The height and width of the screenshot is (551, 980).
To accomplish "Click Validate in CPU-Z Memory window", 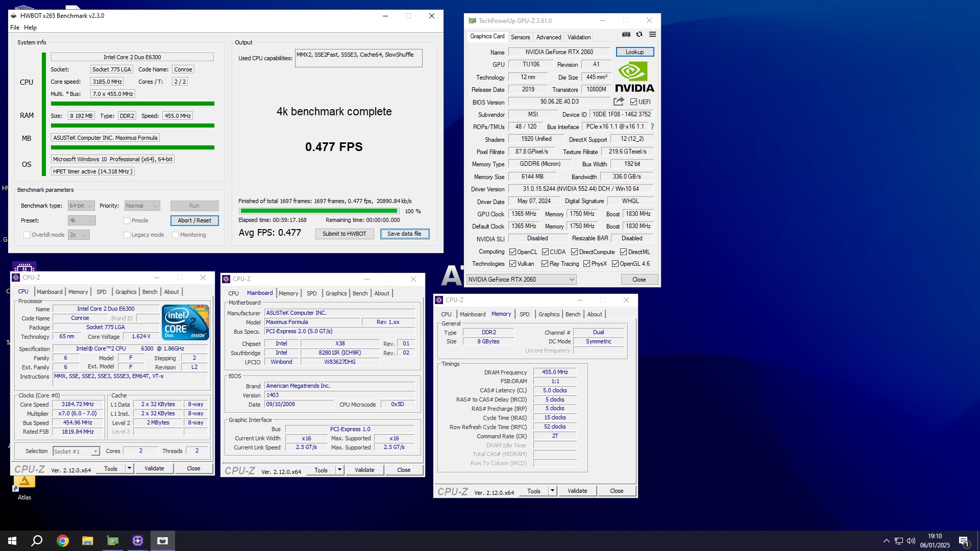I will click(577, 491).
